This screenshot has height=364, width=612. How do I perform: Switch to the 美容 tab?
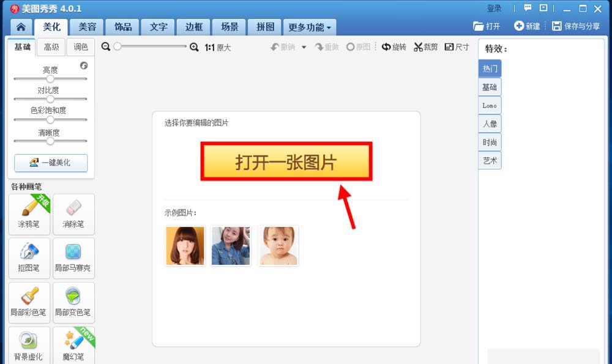tap(87, 26)
